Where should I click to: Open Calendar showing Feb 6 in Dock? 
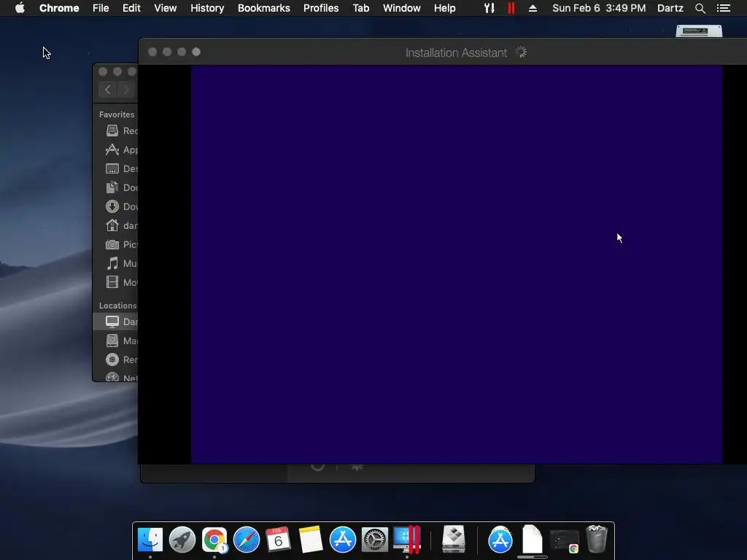(x=278, y=540)
